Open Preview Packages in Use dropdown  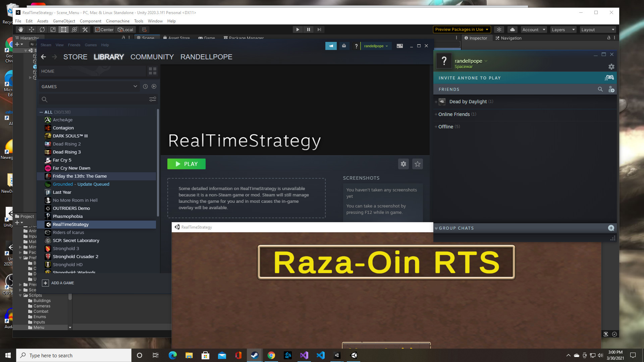coord(462,29)
